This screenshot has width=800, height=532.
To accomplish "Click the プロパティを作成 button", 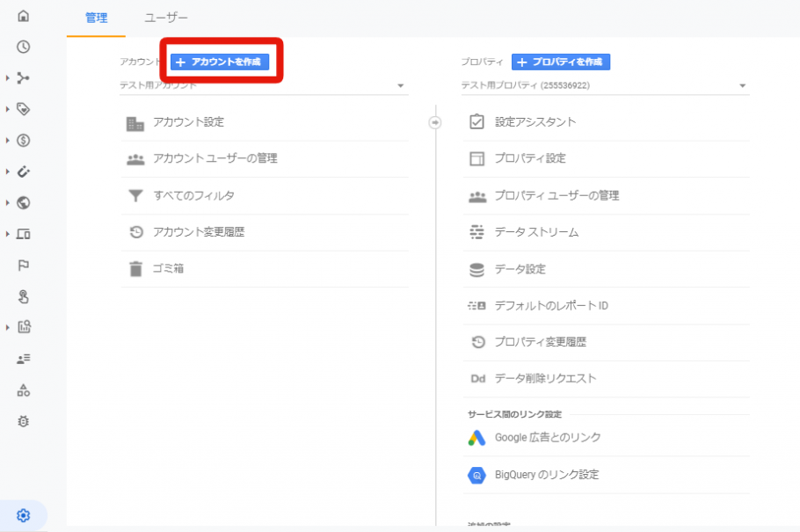I will 560,62.
